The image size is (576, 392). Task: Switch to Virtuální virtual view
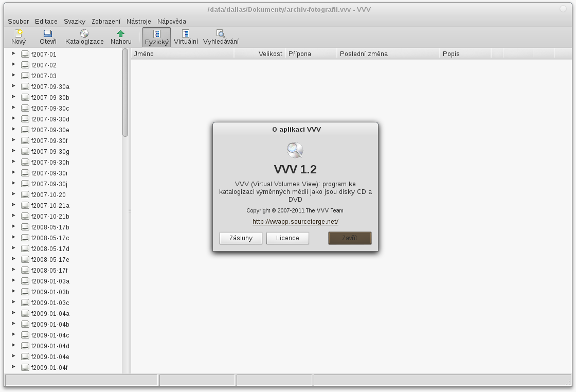pyautogui.click(x=186, y=37)
